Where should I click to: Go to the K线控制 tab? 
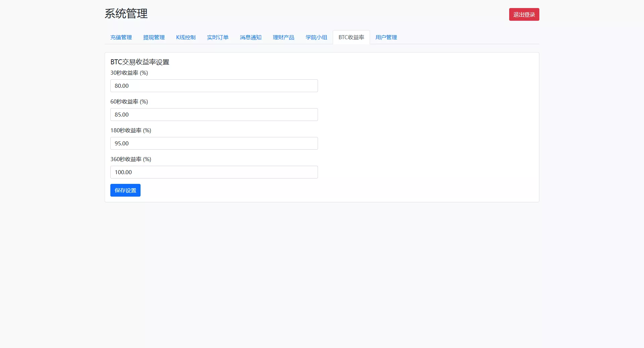click(x=186, y=38)
